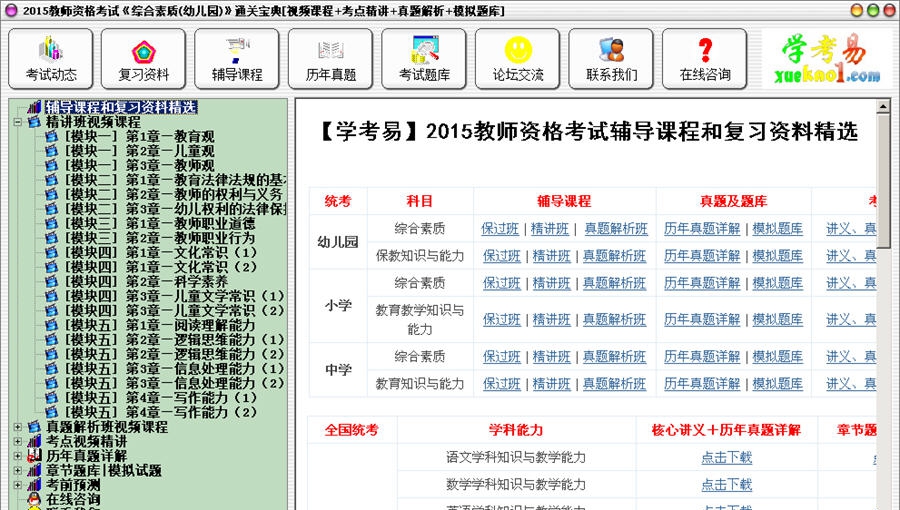Click 点击下载 link for 语文学科知识与教学能力
Image resolution: width=900 pixels, height=510 pixels.
point(726,458)
